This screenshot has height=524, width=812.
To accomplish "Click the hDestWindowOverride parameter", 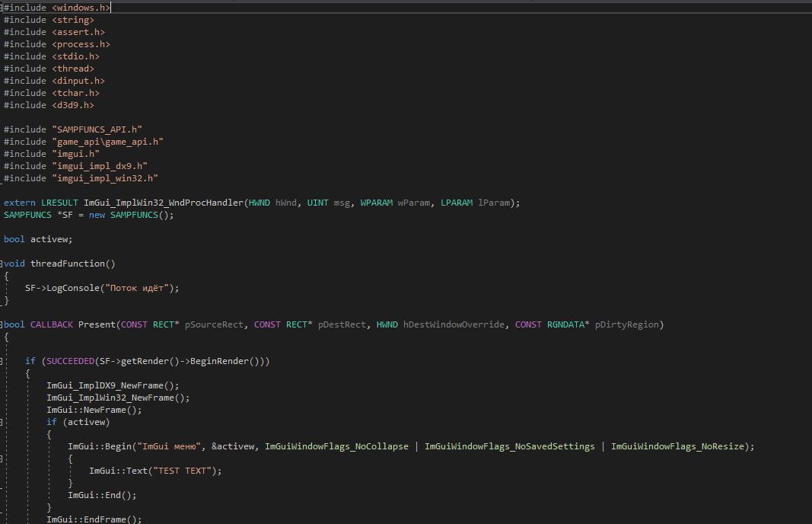I will (454, 324).
